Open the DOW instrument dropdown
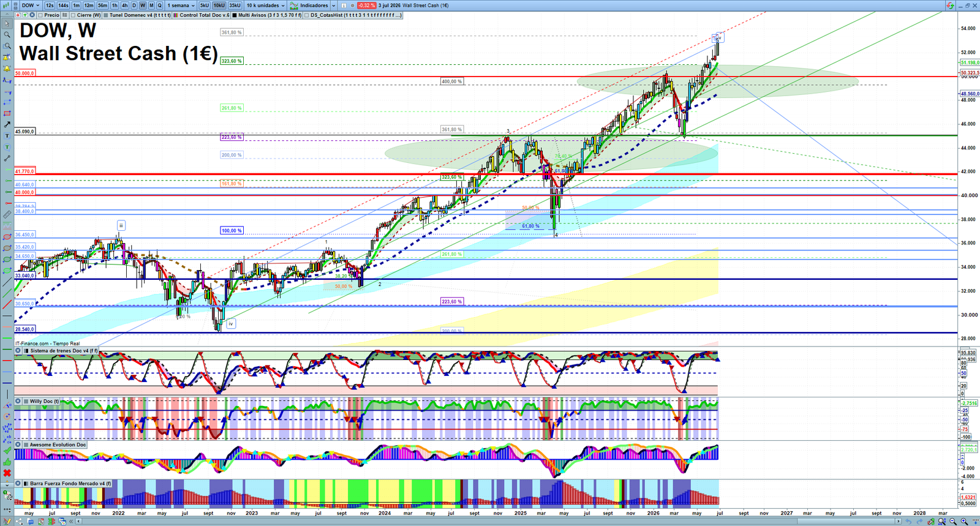980x526 pixels. (31, 6)
